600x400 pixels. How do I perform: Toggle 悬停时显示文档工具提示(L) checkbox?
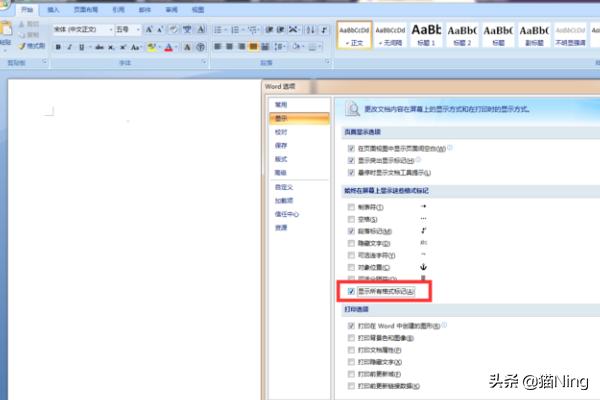(351, 173)
